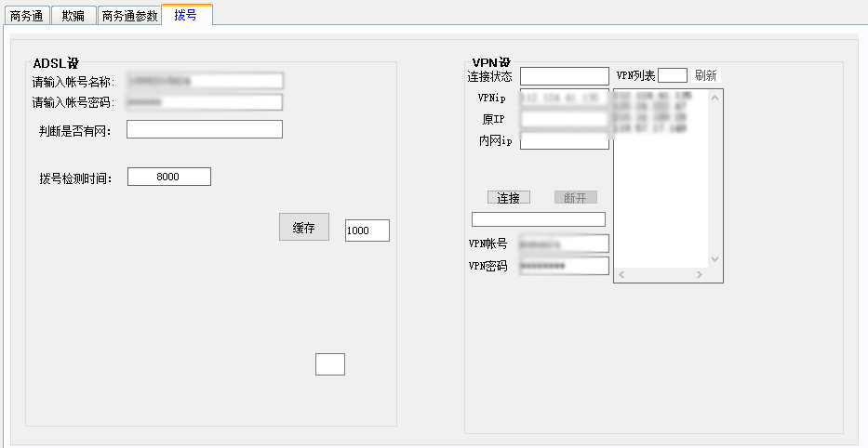Screen dimensions: 868x448
Task: Click the 连接状态 text field
Action: (x=564, y=76)
